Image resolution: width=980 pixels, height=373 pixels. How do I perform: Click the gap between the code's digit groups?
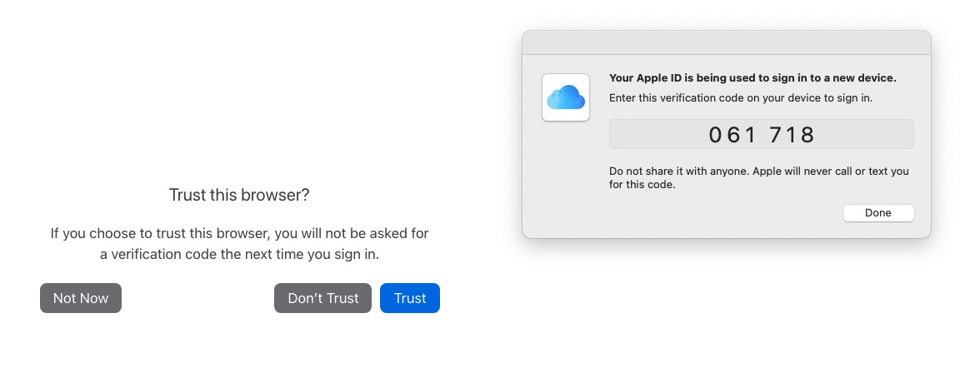pos(763,135)
